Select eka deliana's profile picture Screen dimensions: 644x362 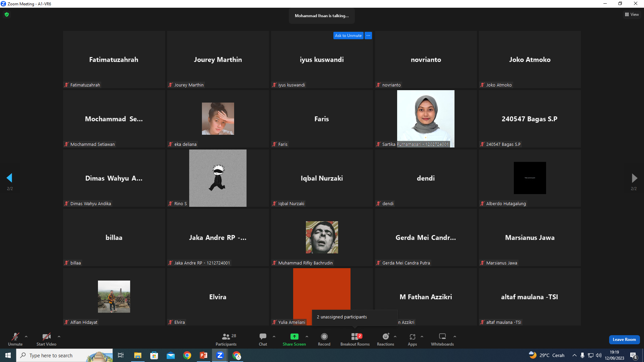pyautogui.click(x=218, y=119)
